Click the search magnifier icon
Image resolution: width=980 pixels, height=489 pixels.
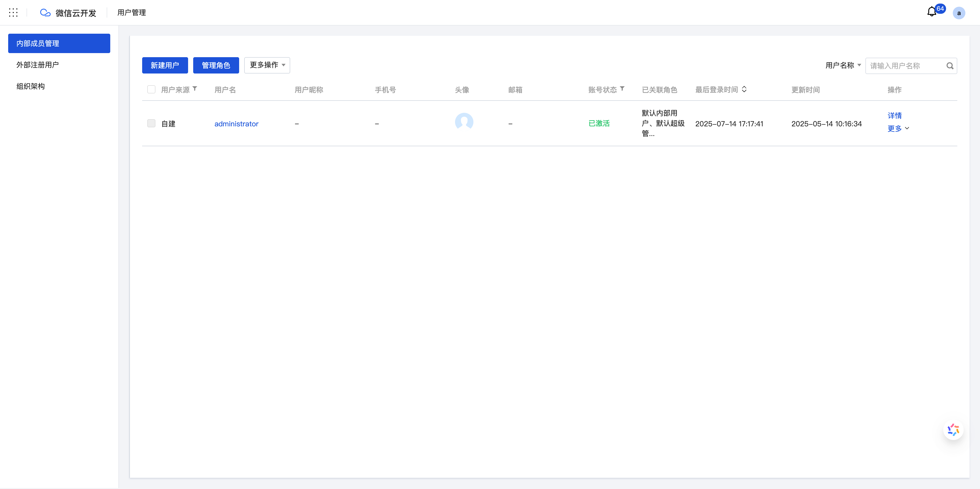[x=950, y=66]
